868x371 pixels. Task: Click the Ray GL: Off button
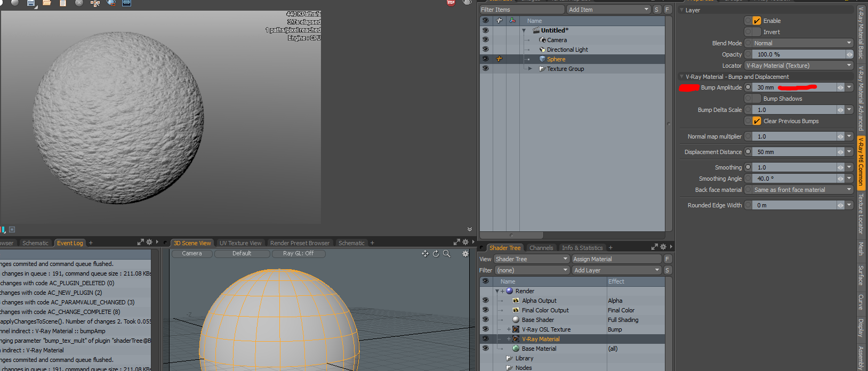pos(298,254)
